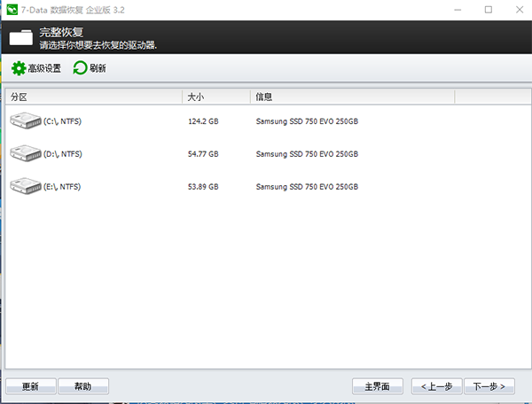Return to 主界面 button
The image size is (532, 404).
378,386
